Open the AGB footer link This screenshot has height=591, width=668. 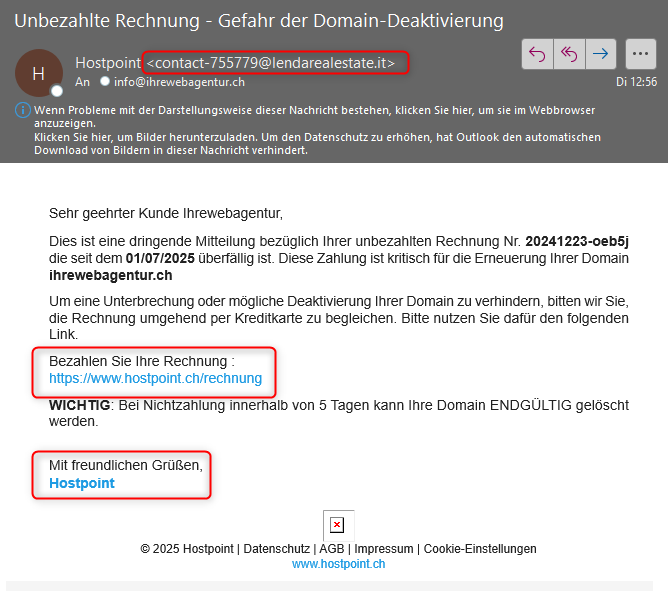(x=331, y=549)
